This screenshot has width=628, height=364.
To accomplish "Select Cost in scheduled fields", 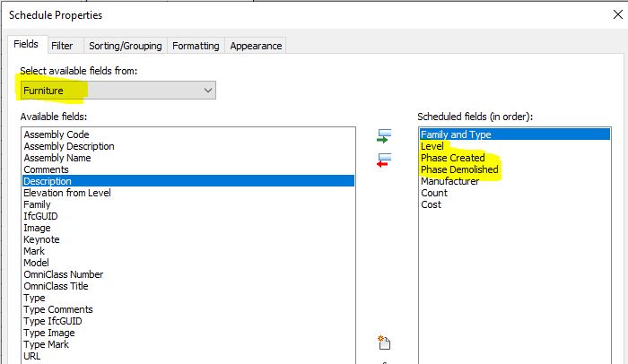I will pyautogui.click(x=515, y=204).
